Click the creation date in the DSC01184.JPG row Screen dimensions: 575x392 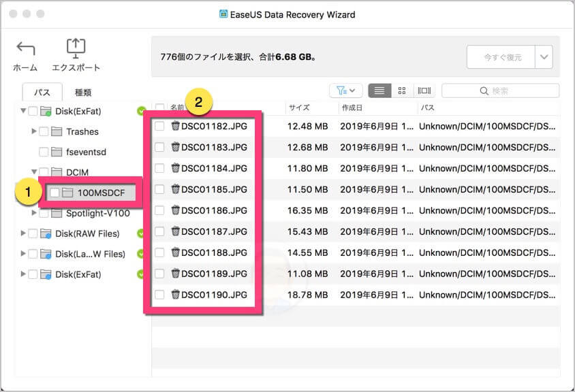pyautogui.click(x=377, y=169)
